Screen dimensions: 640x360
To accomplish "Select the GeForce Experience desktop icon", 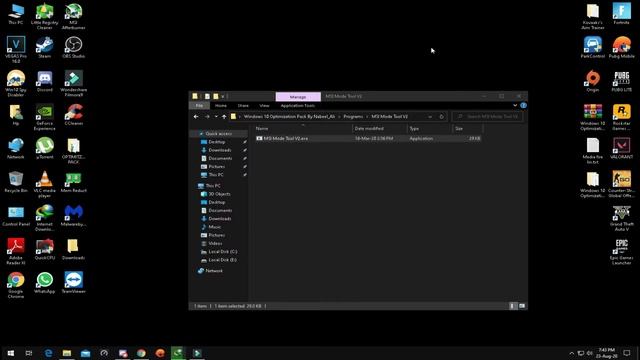I will [44, 117].
